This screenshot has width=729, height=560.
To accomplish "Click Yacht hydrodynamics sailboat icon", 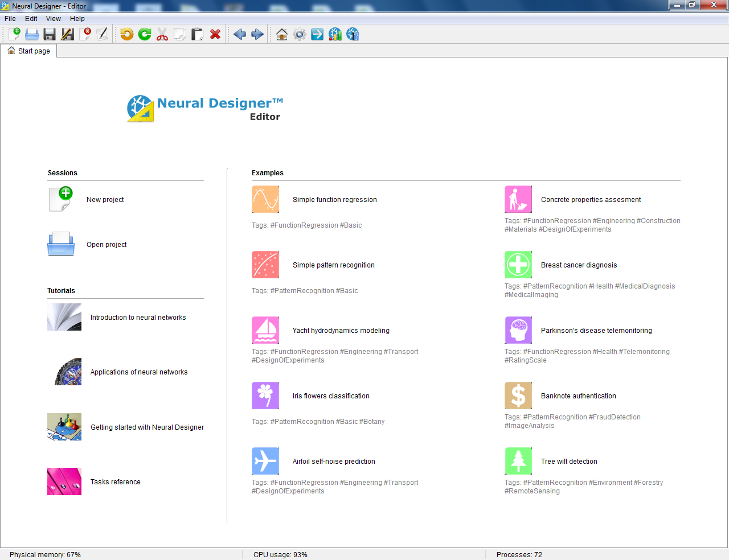I will 265,330.
